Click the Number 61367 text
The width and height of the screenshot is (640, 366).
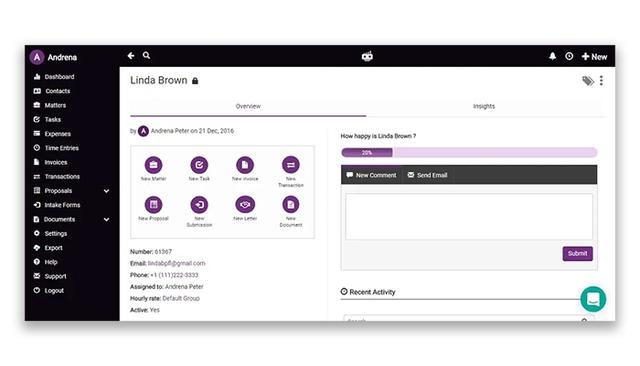151,252
